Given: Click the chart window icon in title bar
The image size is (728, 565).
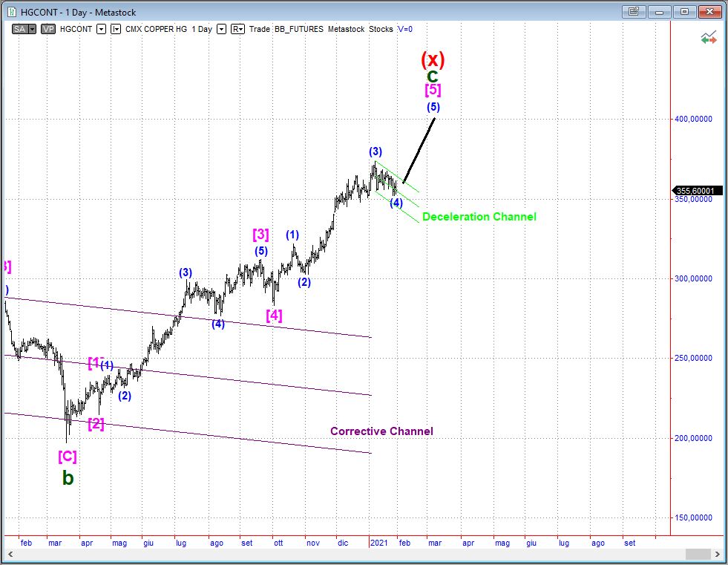Looking at the screenshot, I should (12, 12).
